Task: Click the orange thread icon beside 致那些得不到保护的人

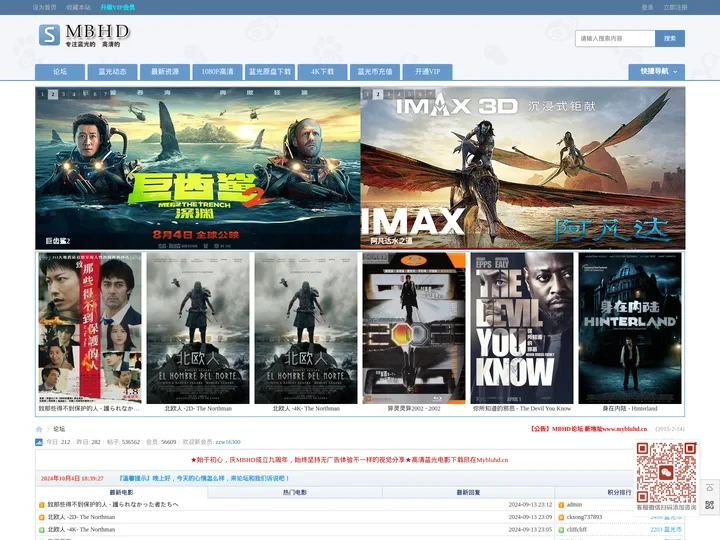Action: click(42, 505)
